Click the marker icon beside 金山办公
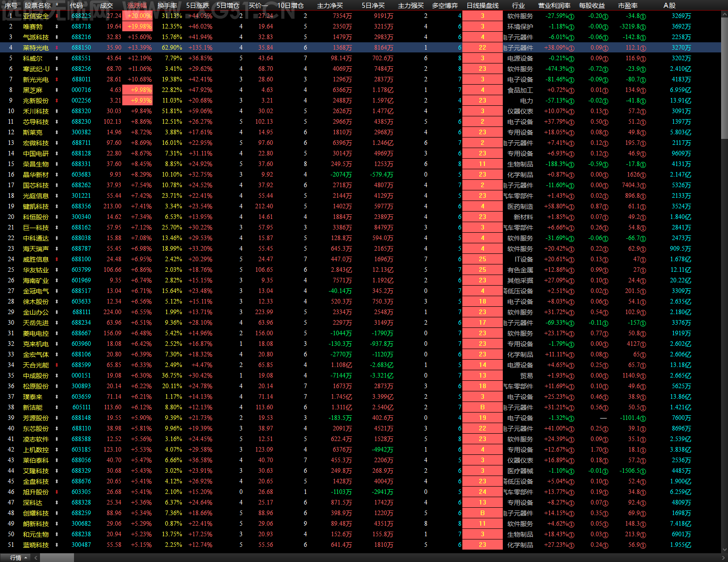 (57, 312)
